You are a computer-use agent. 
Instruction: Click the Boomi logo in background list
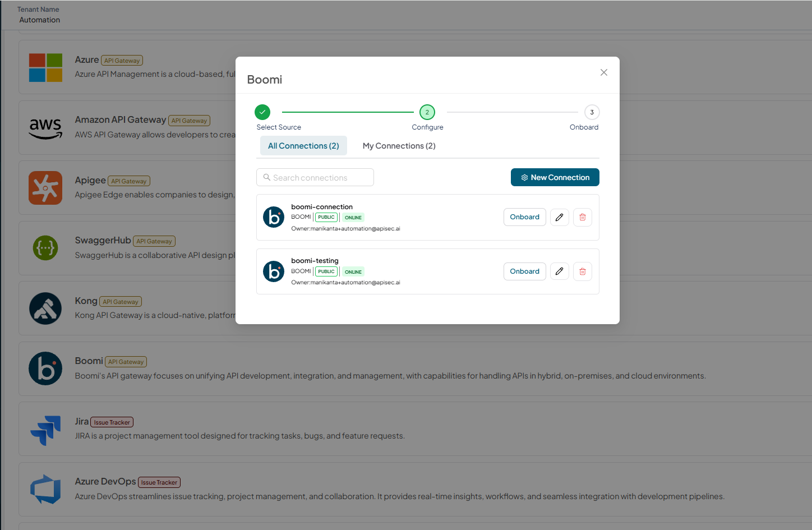pos(45,368)
